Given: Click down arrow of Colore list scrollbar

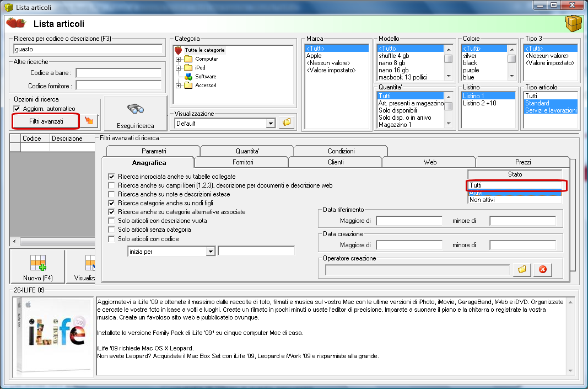Looking at the screenshot, I should 512,76.
